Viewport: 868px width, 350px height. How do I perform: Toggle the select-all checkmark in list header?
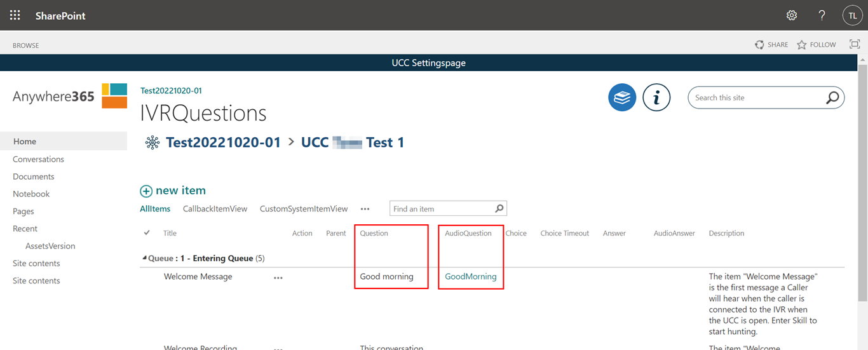pos(147,233)
